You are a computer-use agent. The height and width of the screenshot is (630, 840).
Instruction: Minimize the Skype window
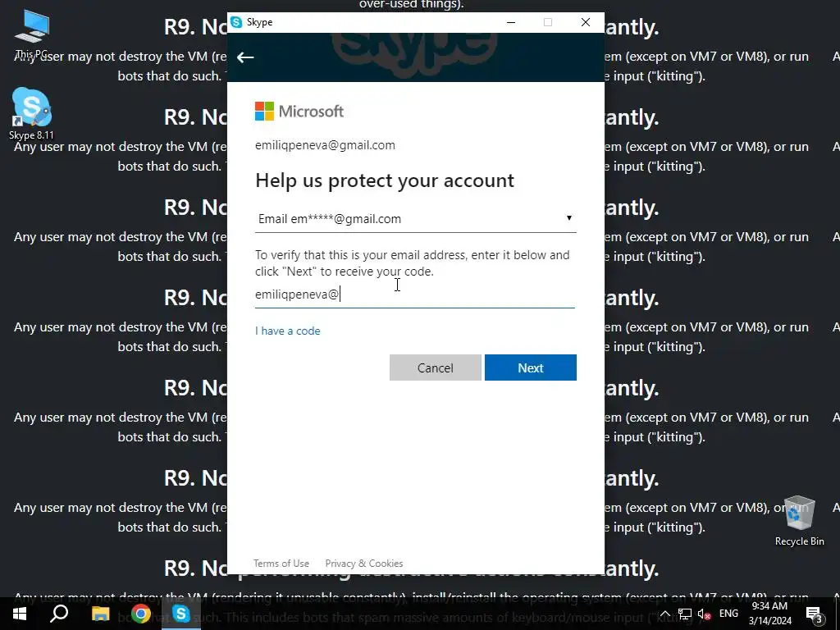(510, 22)
